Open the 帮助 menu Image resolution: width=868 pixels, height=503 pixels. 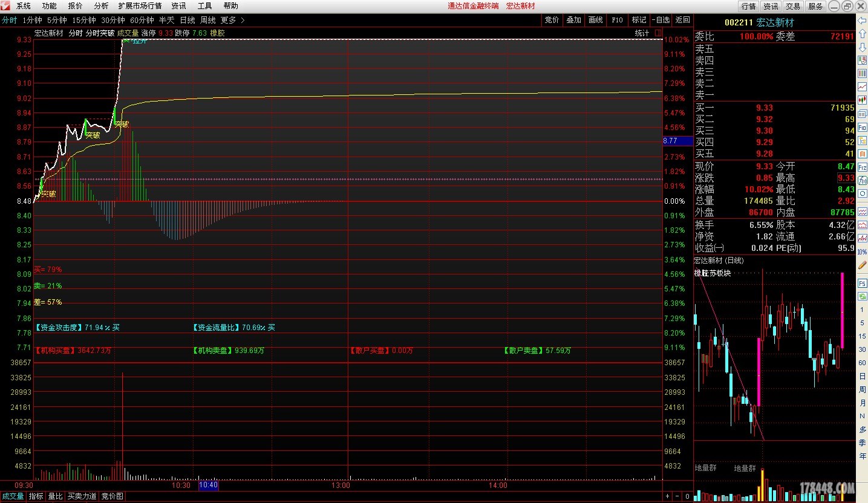230,6
